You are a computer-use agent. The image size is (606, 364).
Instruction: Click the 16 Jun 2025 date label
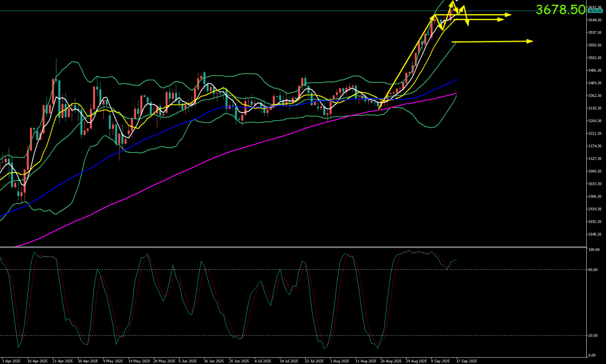(x=214, y=361)
